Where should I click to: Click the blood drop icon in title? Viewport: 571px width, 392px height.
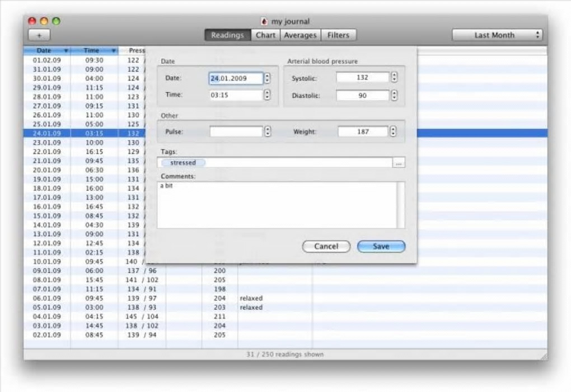tap(264, 21)
